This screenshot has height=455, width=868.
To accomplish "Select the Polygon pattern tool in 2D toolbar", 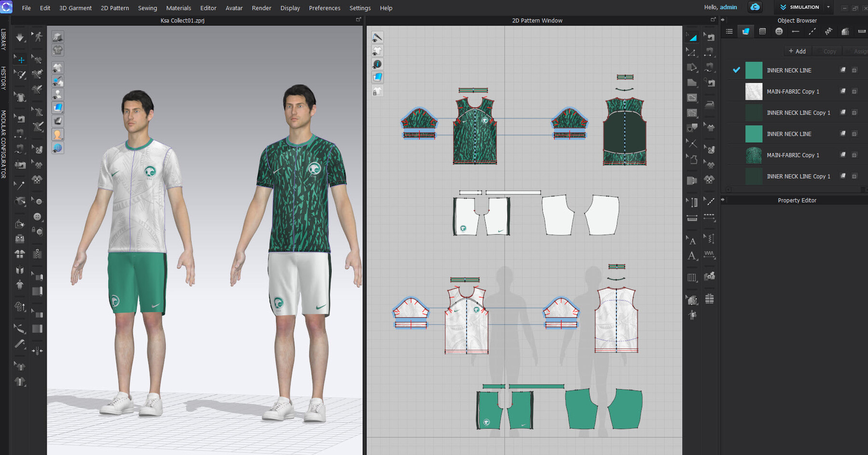I will pos(692,83).
